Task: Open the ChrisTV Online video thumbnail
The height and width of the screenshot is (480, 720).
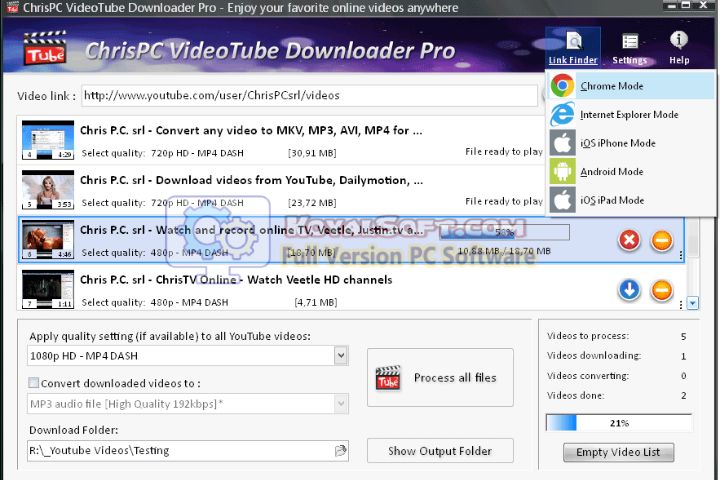Action: [48, 289]
